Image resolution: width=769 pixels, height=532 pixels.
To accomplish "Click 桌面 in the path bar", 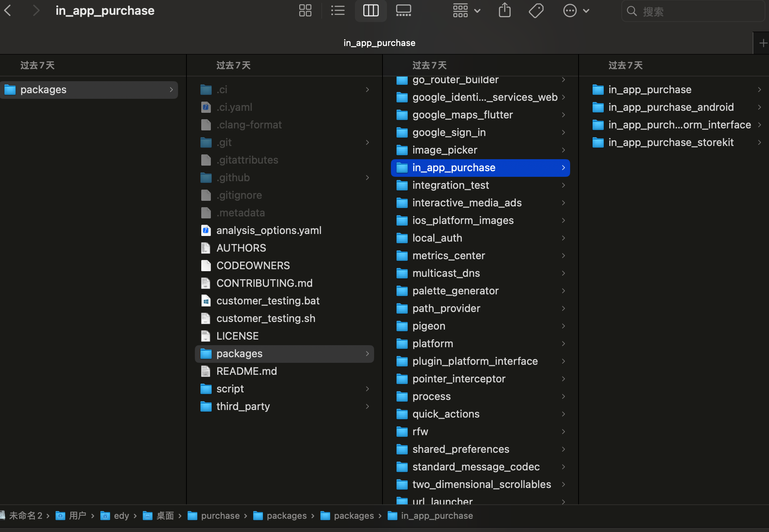I will 158,516.
